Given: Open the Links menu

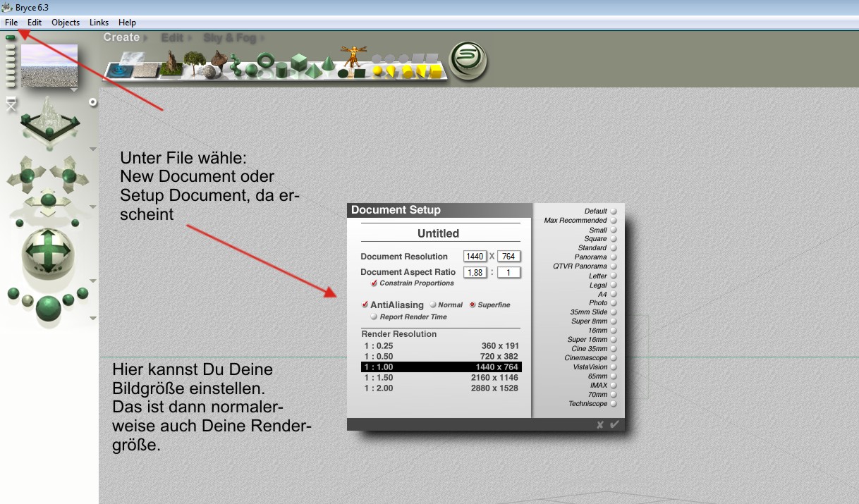Looking at the screenshot, I should [99, 23].
